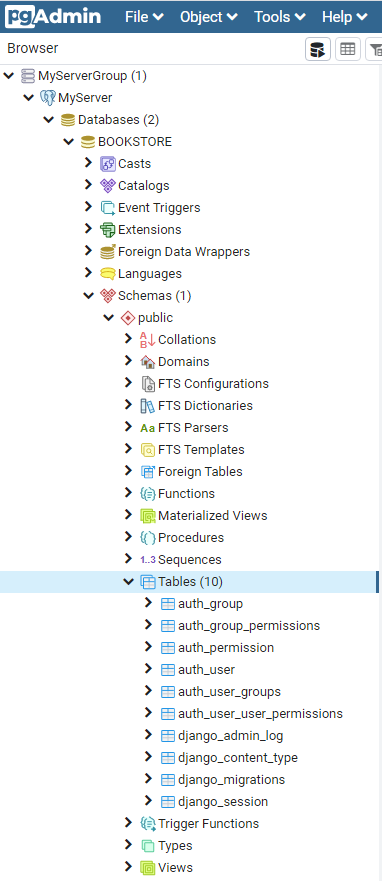
Task: Click the Event Triggers node icon
Action: [108, 208]
